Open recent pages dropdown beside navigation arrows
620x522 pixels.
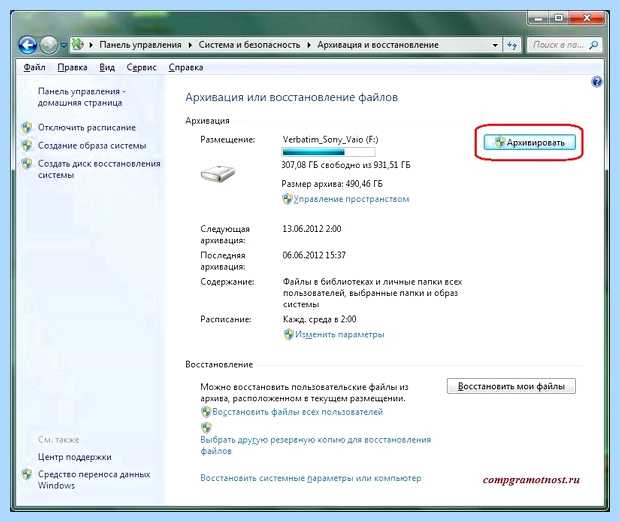tap(63, 45)
